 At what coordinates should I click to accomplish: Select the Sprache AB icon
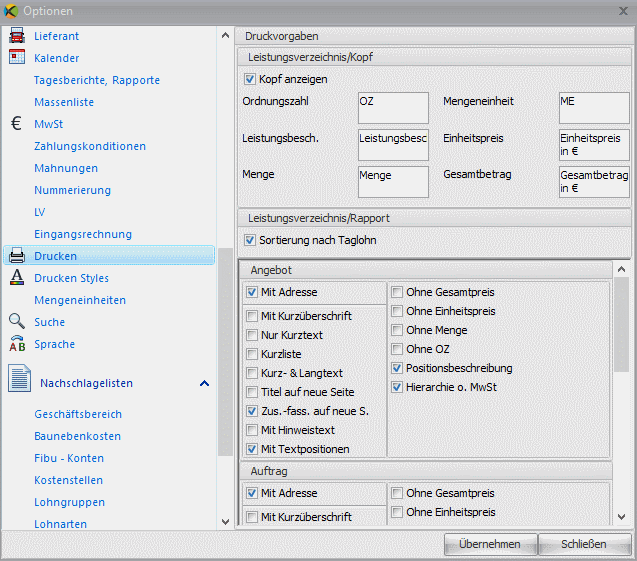click(16, 344)
